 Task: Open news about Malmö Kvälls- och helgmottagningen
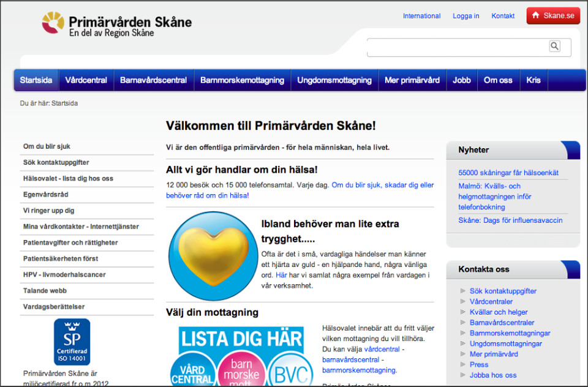pos(495,197)
